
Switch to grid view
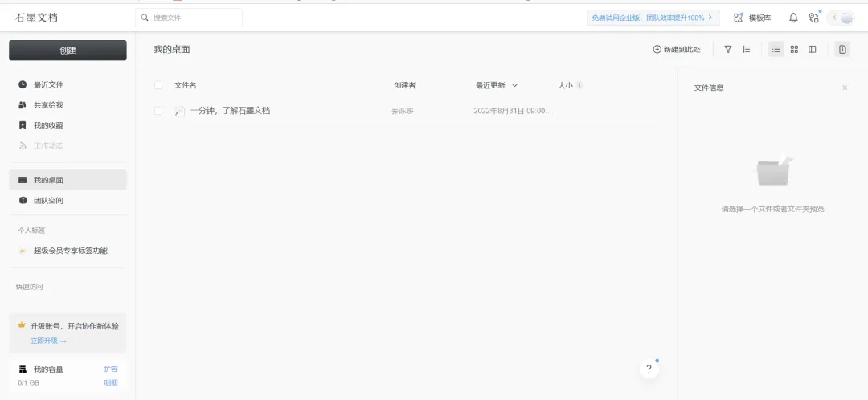pyautogui.click(x=794, y=49)
